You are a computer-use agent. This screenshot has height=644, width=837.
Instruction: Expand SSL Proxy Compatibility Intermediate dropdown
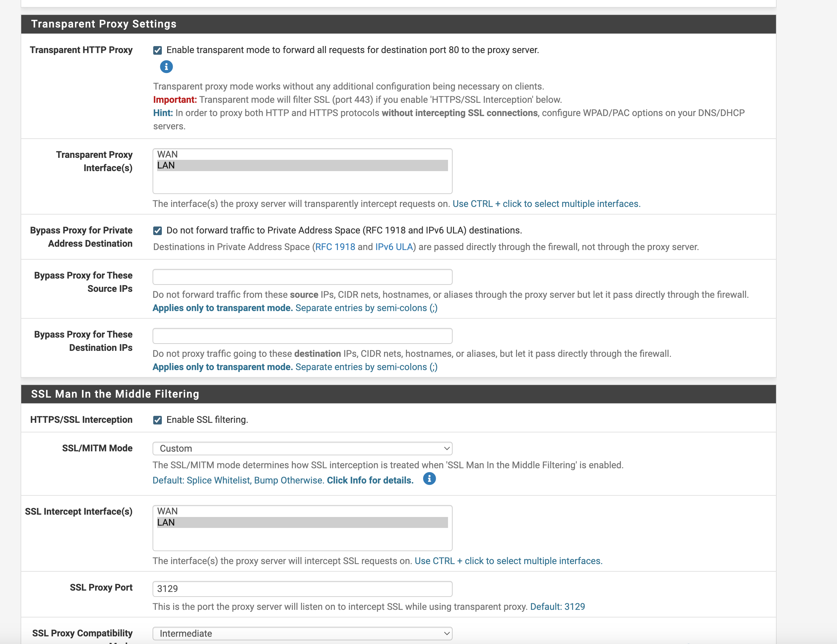tap(302, 633)
